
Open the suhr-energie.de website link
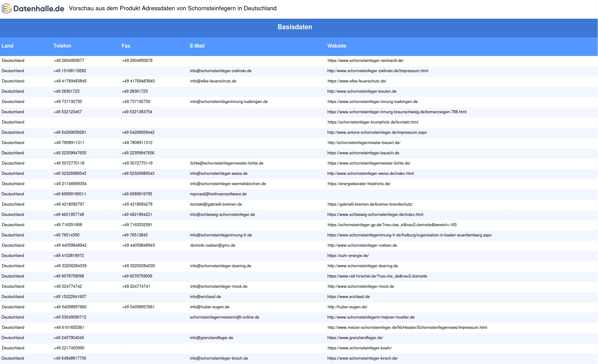(348, 256)
